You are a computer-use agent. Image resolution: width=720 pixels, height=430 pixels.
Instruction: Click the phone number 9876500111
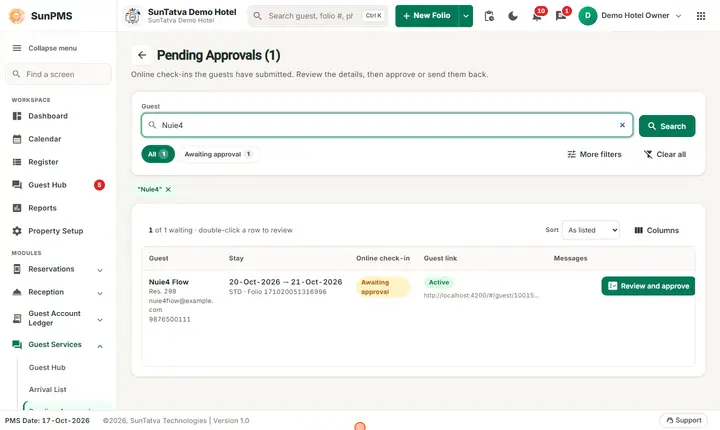169,319
